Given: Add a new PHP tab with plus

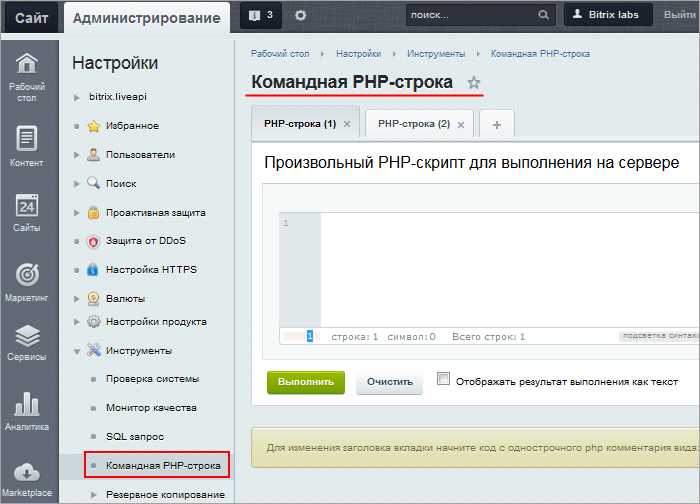Looking at the screenshot, I should (x=496, y=125).
